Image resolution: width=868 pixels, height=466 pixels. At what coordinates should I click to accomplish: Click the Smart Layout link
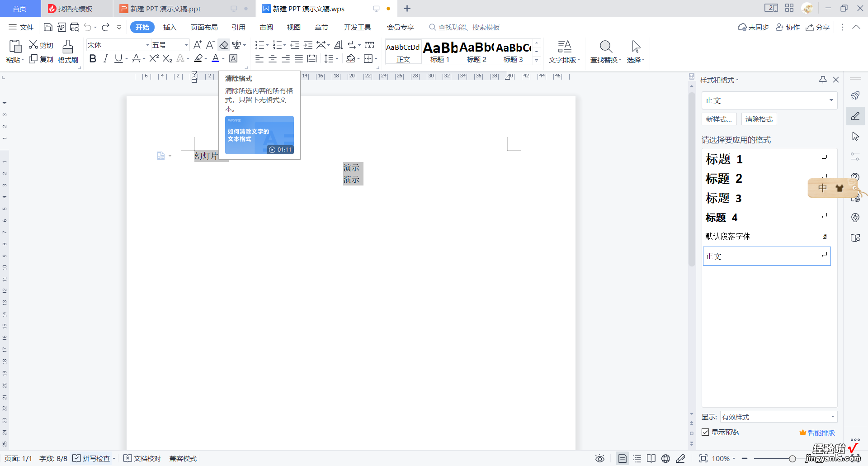click(817, 433)
